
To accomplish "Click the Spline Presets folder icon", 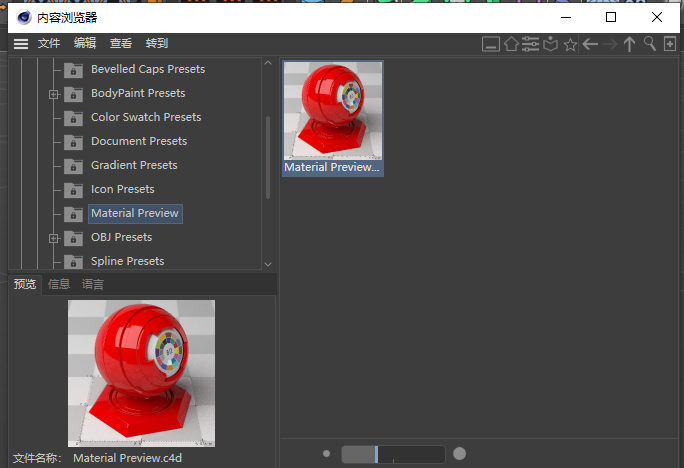I will (73, 261).
